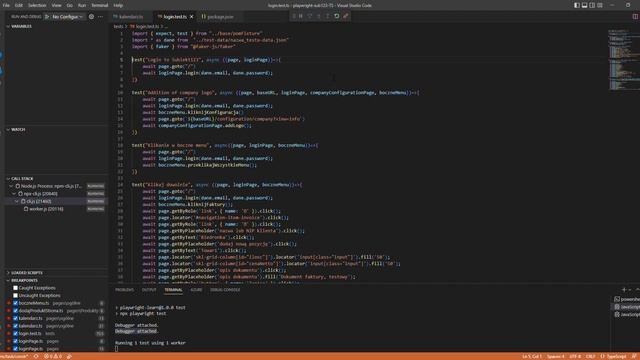The height and width of the screenshot is (360, 640).
Task: Open the Edit menu
Action: coord(19,5)
